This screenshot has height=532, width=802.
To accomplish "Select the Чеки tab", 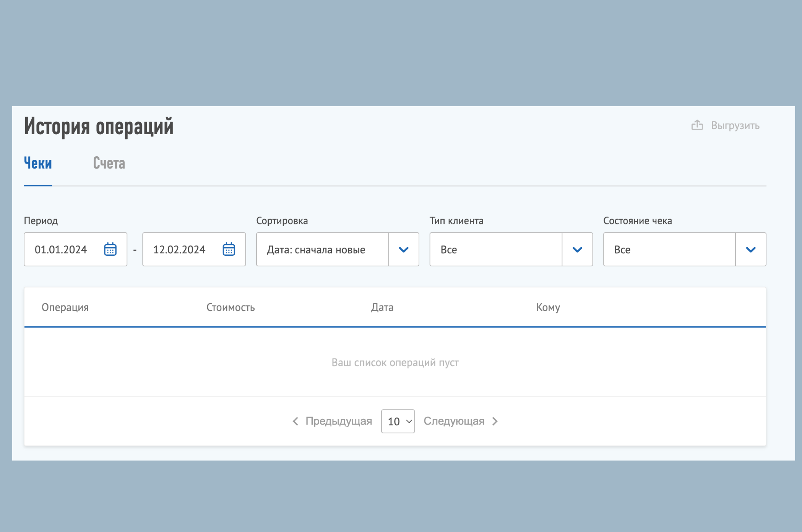I will pyautogui.click(x=38, y=163).
